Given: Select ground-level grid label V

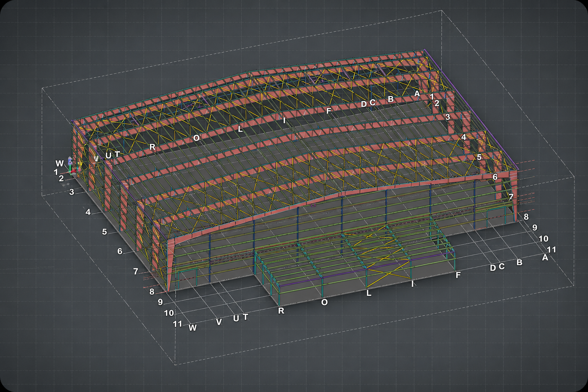Looking at the screenshot, I should 219,322.
